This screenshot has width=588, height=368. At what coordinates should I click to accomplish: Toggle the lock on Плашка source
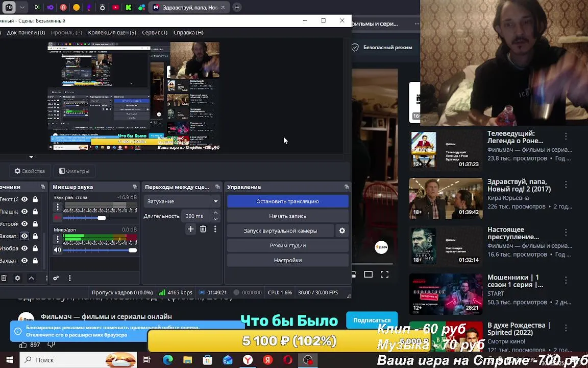click(35, 212)
